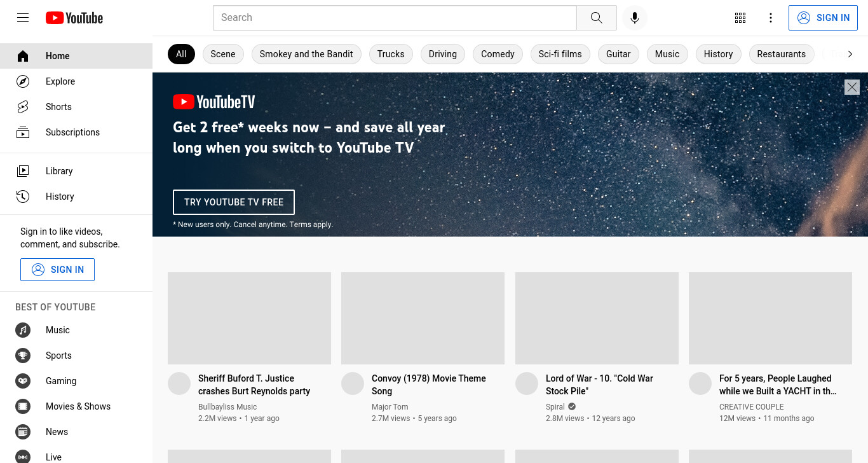Click the Explore compass icon

pyautogui.click(x=23, y=81)
